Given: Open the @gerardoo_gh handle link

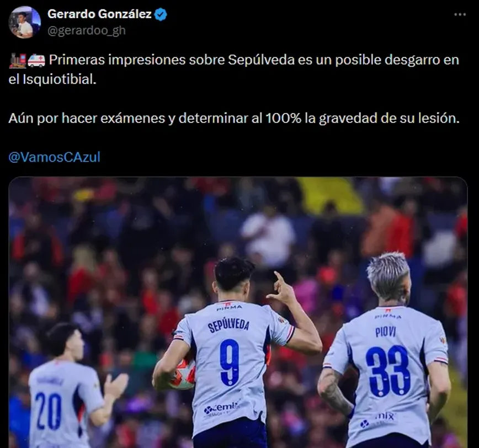Looking at the screenshot, I should click(87, 30).
